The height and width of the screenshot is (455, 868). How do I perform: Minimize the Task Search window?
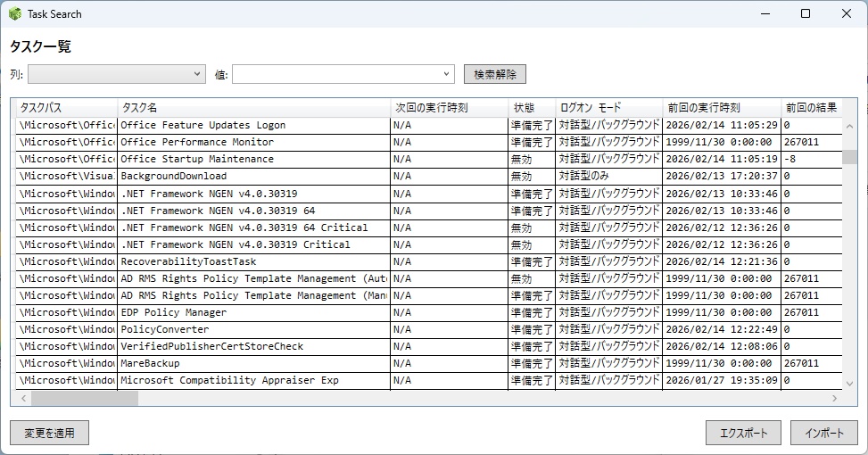click(x=765, y=13)
